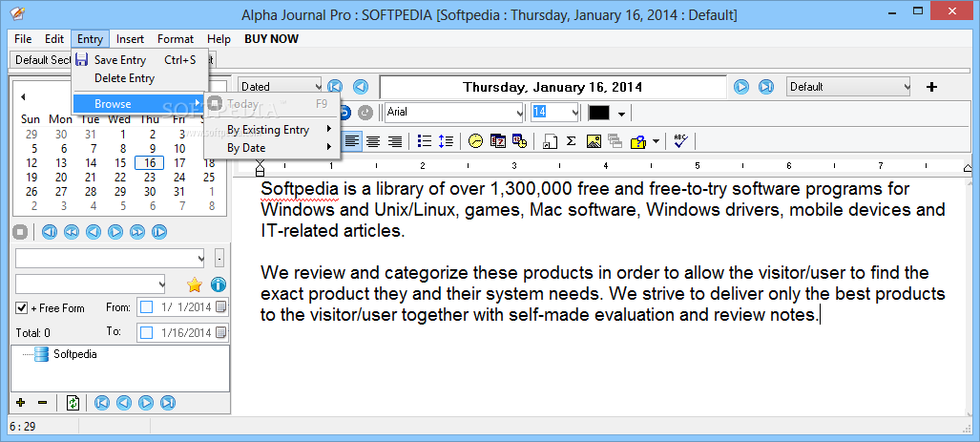Select day 16 in the calendar
The image size is (980, 442).
pos(150,162)
